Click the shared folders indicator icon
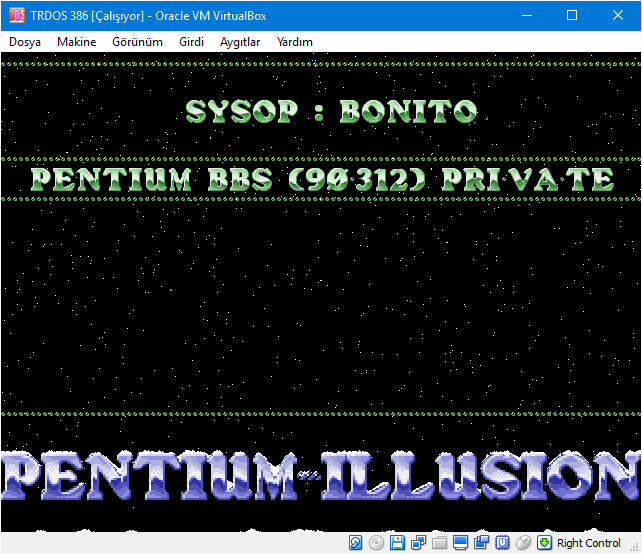This screenshot has width=642, height=554. pyautogui.click(x=439, y=543)
